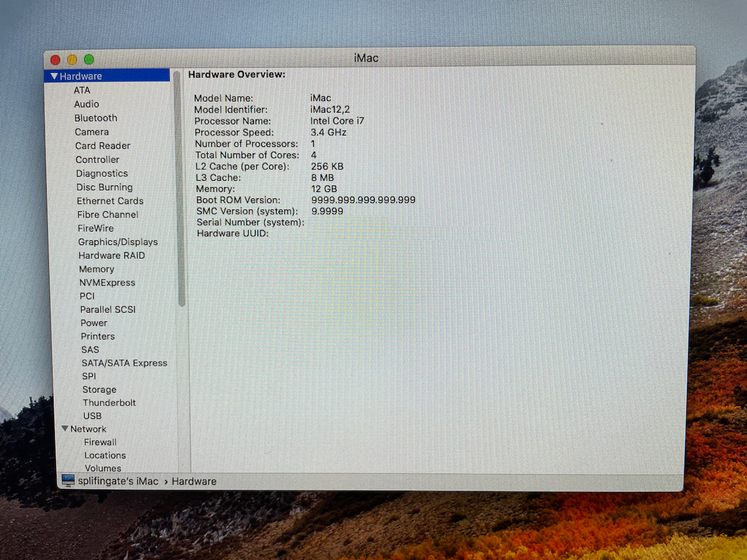Click the iMac12,2 model identifier value
This screenshot has height=560, width=747.
(x=330, y=110)
